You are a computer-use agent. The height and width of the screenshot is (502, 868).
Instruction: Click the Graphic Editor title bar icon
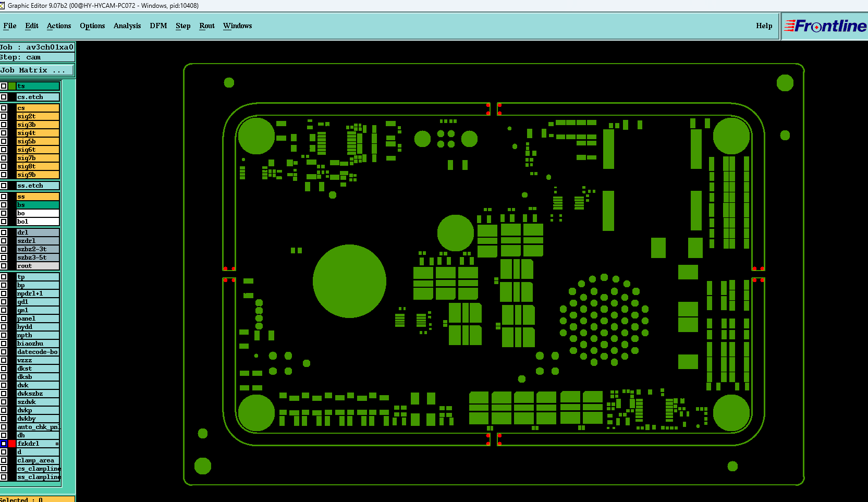click(x=2, y=6)
